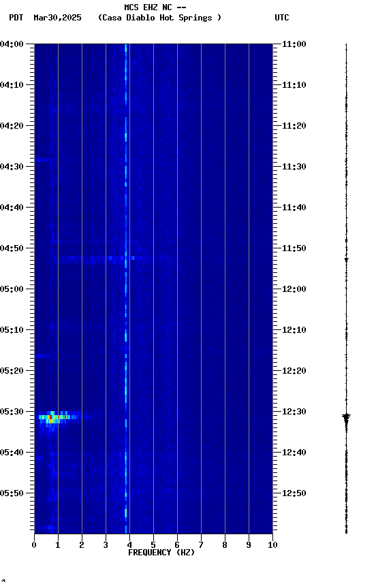The image size is (376, 588).
Task: Click the 12:10 UTC time label
Action: pyautogui.click(x=294, y=330)
